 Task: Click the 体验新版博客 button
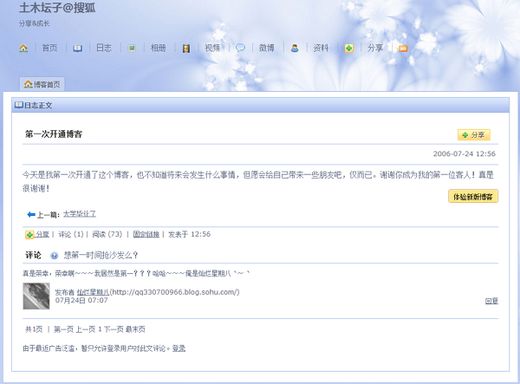click(473, 196)
